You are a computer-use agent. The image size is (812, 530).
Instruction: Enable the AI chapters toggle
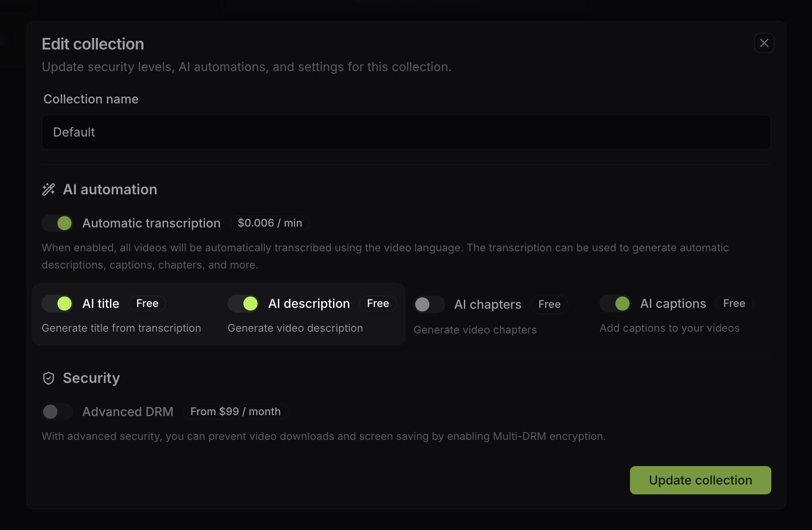pyautogui.click(x=429, y=304)
